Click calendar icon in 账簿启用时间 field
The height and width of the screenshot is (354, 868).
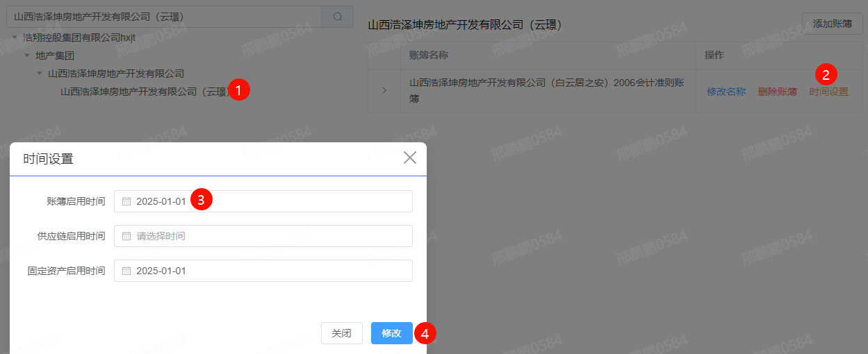126,201
